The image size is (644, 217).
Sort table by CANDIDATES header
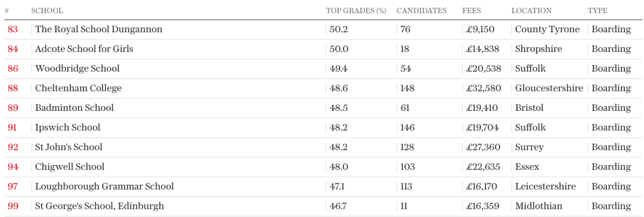pos(422,11)
